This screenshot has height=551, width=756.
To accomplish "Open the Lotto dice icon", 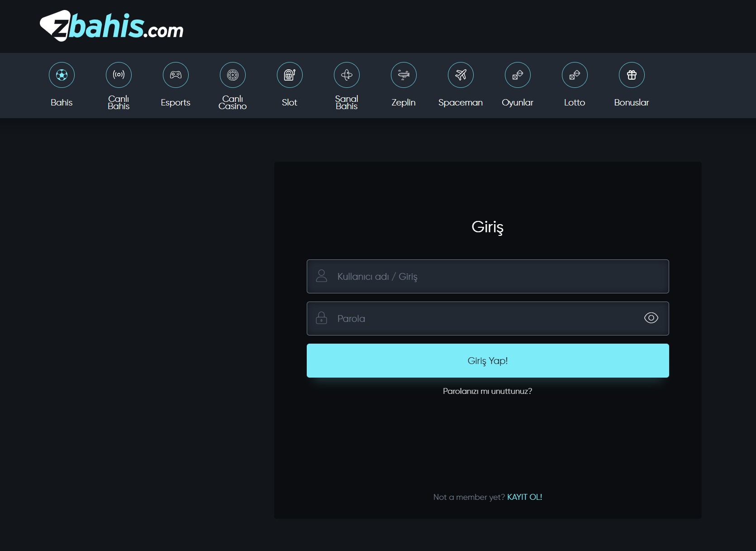I will pos(575,75).
